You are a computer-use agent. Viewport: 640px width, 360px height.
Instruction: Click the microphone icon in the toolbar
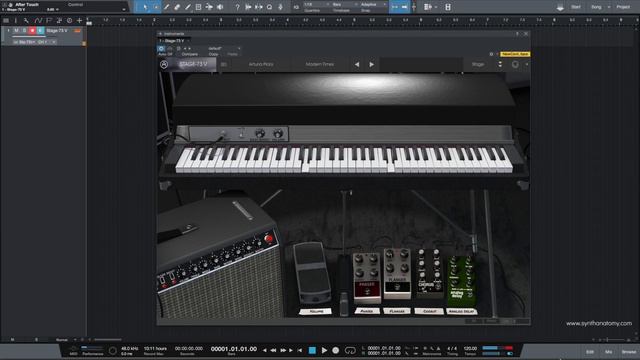pos(280,7)
